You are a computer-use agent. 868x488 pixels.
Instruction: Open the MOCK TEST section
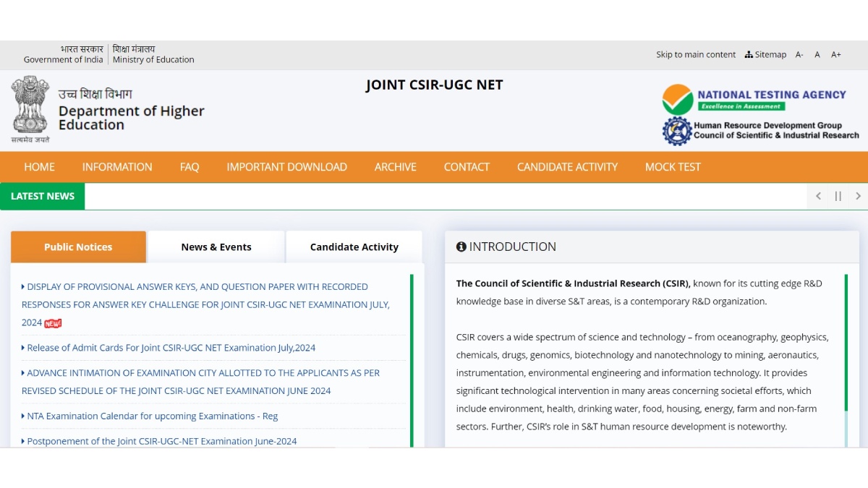(x=672, y=167)
